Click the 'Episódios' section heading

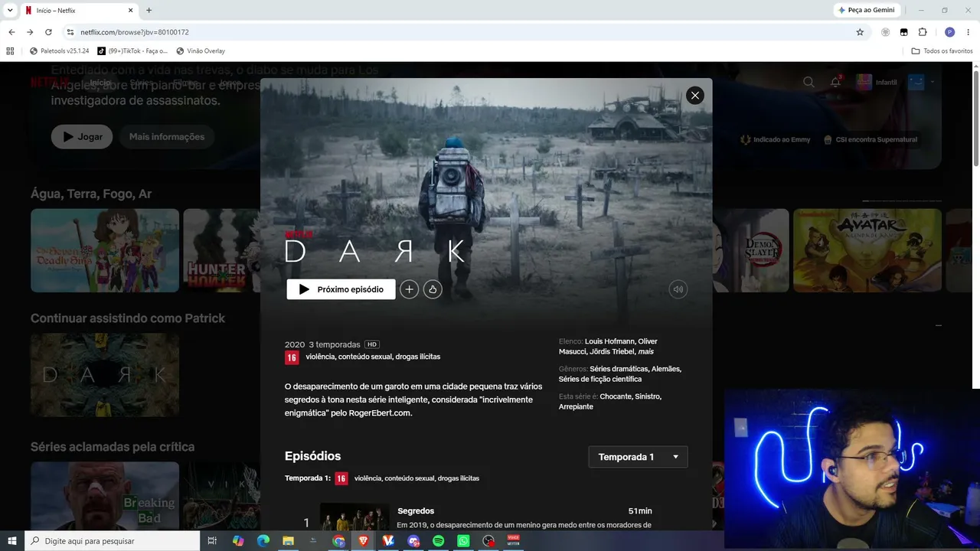click(x=313, y=456)
